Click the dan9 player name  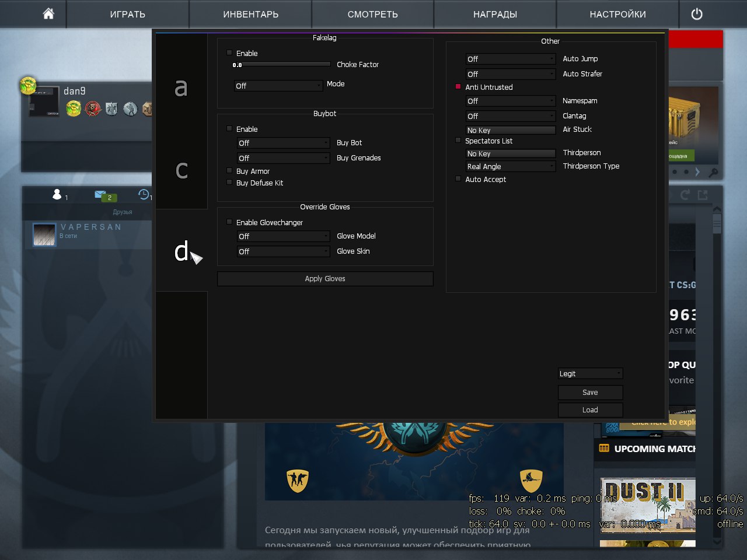[75, 91]
